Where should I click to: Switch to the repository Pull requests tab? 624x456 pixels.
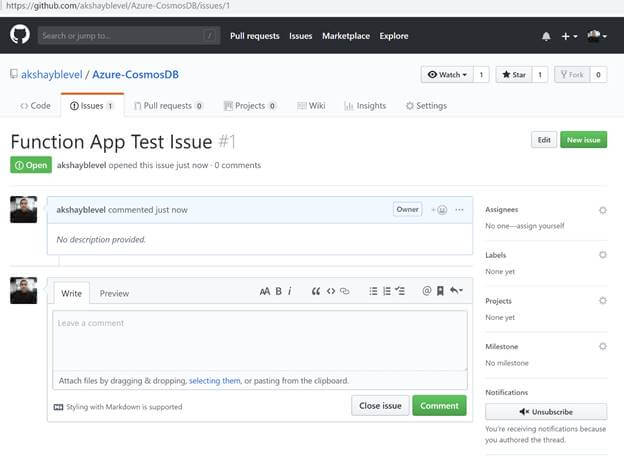pos(169,105)
